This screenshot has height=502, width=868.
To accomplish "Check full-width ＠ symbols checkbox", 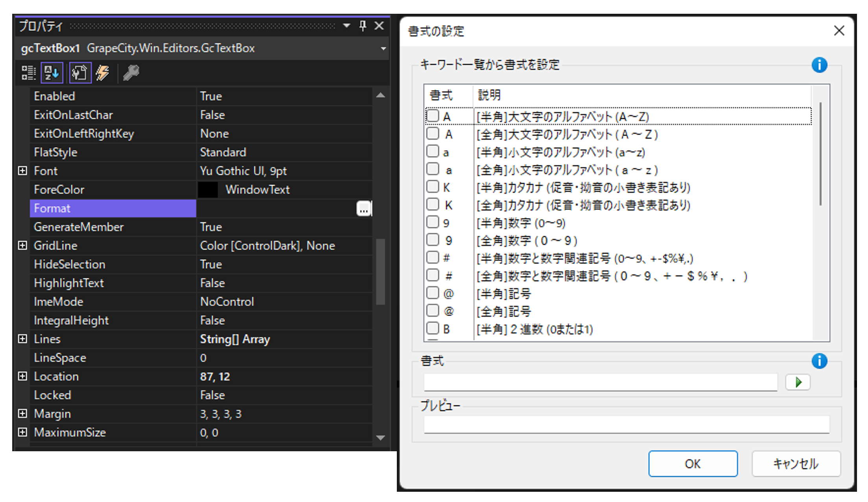I will pyautogui.click(x=433, y=310).
